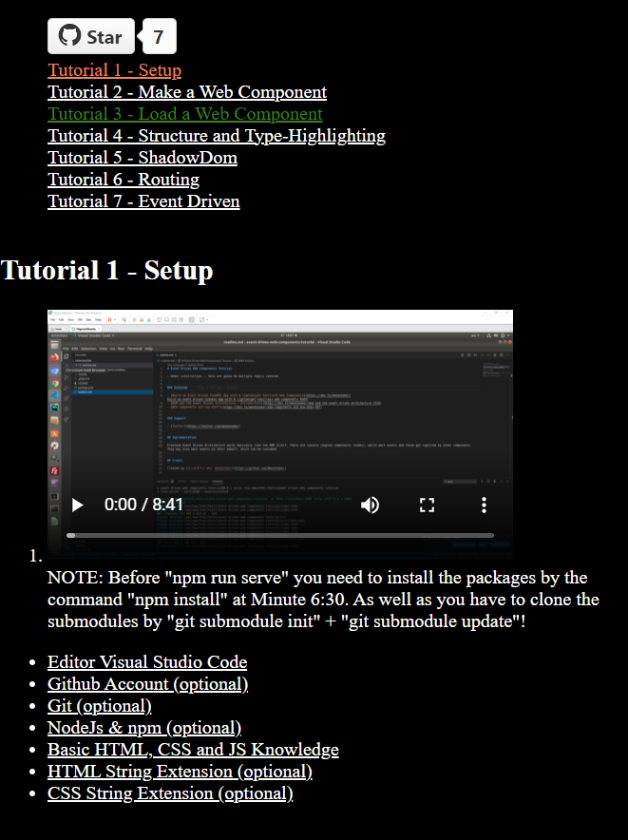Enter fullscreen mode for the video
Viewport: 628px width, 840px height.
[427, 505]
